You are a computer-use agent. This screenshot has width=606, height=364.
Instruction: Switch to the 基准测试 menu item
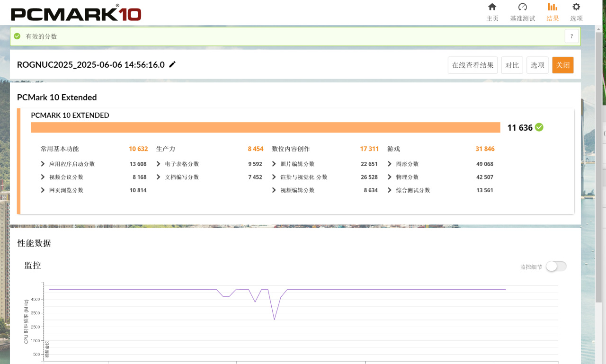pos(523,18)
